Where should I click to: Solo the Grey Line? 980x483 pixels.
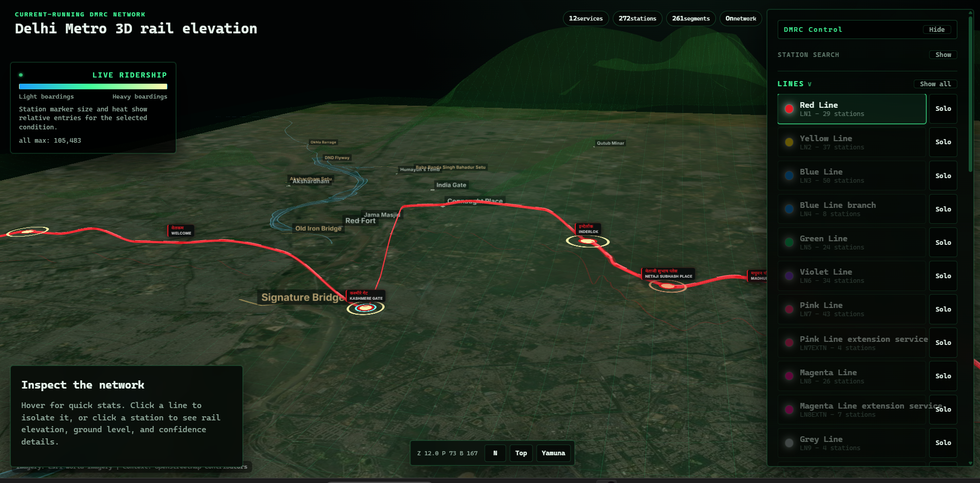[x=943, y=443]
